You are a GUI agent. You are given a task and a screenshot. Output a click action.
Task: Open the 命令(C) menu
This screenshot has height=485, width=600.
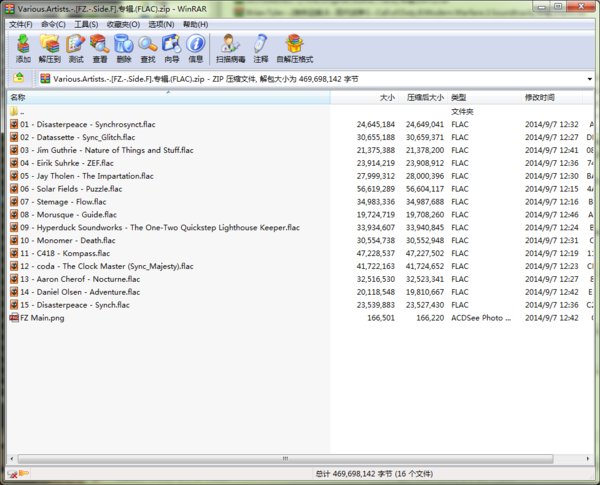(x=53, y=24)
